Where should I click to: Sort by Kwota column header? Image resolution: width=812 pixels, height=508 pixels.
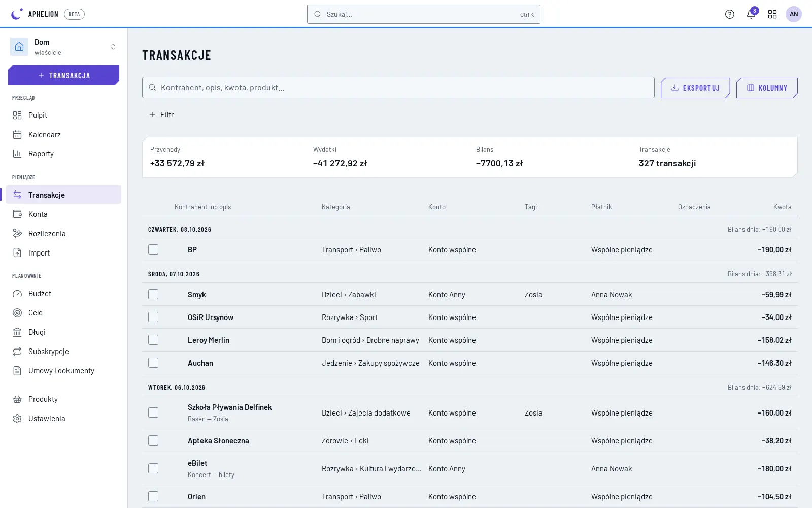782,207
